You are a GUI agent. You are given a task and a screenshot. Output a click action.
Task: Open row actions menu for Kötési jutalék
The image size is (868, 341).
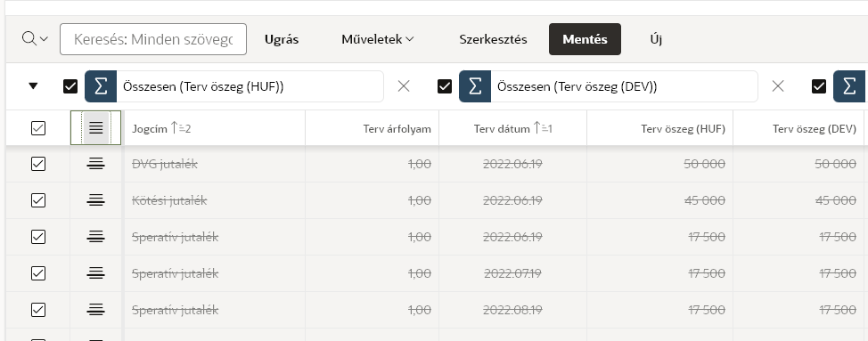[95, 200]
